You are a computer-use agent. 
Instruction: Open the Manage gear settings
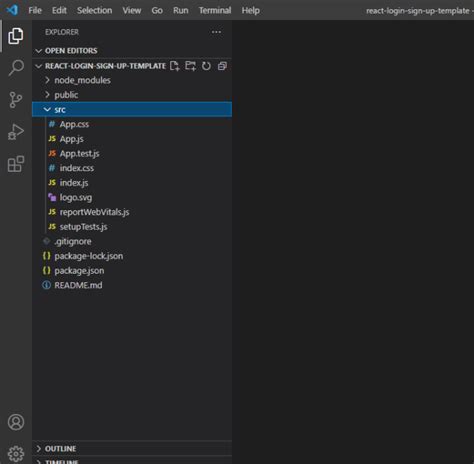pos(16,454)
